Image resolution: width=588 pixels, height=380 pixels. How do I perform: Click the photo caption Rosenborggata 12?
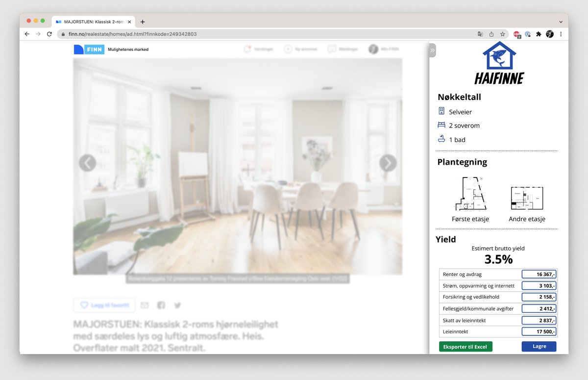click(238, 279)
